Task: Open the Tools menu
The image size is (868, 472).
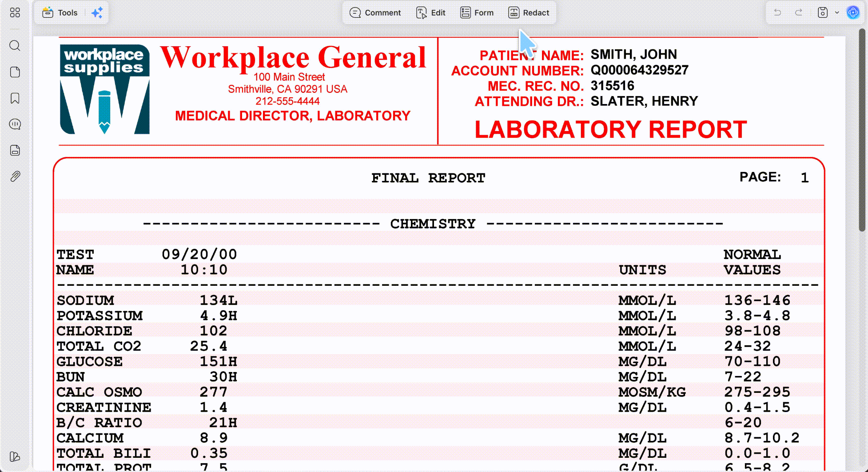Action: coord(60,12)
